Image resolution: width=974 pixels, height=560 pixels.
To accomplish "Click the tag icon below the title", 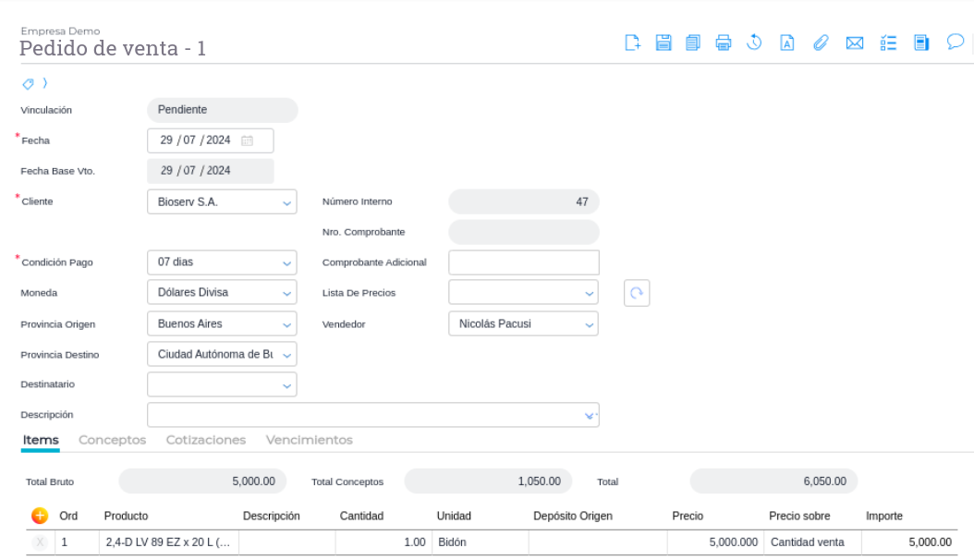I will 29,84.
